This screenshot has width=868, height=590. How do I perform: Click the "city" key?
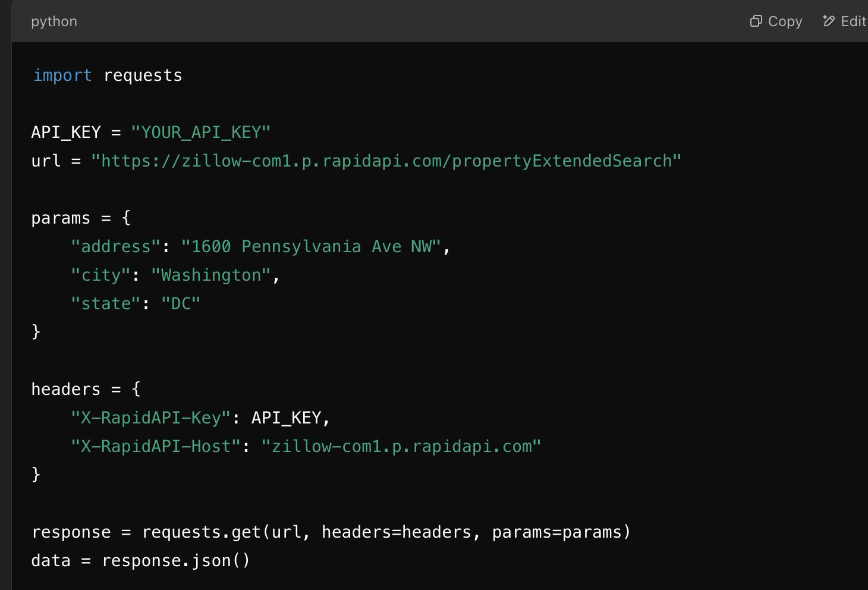[x=100, y=275]
